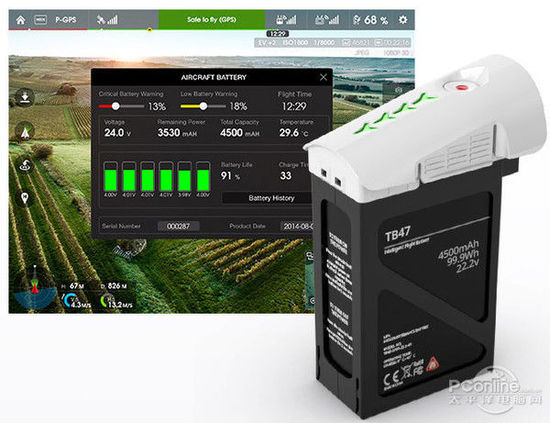The image size is (550, 423).
Task: Tap the H: 67 M altitude readout
Action: tap(72, 286)
